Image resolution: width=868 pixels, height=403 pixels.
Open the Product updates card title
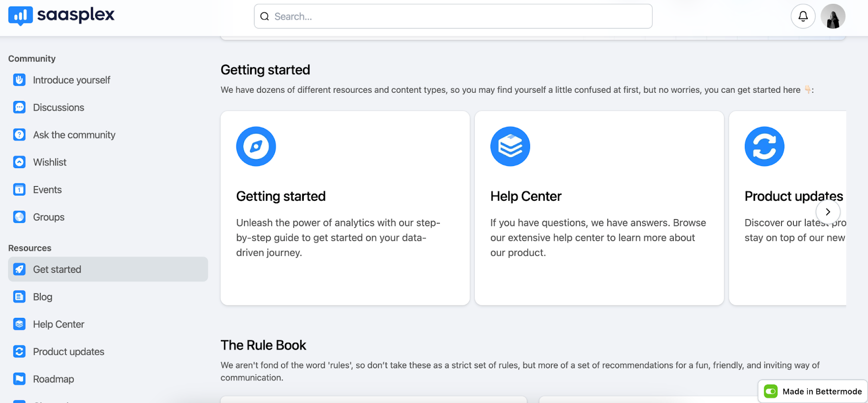(x=794, y=196)
